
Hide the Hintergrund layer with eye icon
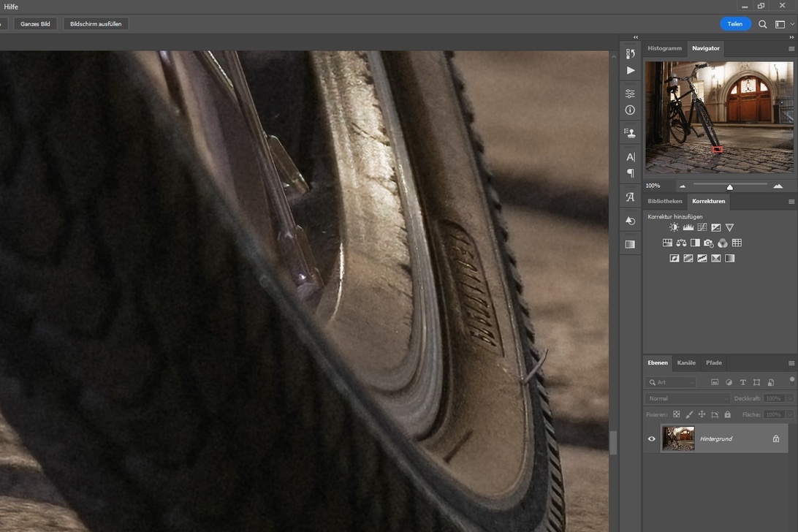(x=652, y=439)
